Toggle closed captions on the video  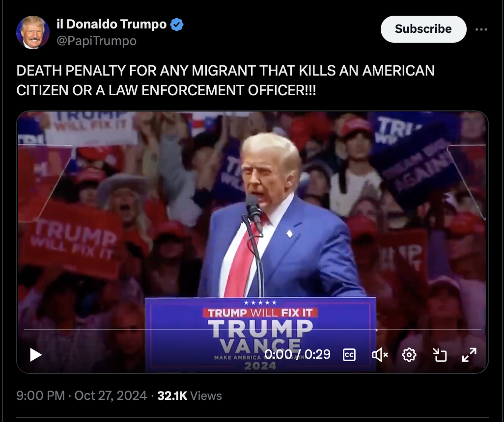(x=349, y=355)
